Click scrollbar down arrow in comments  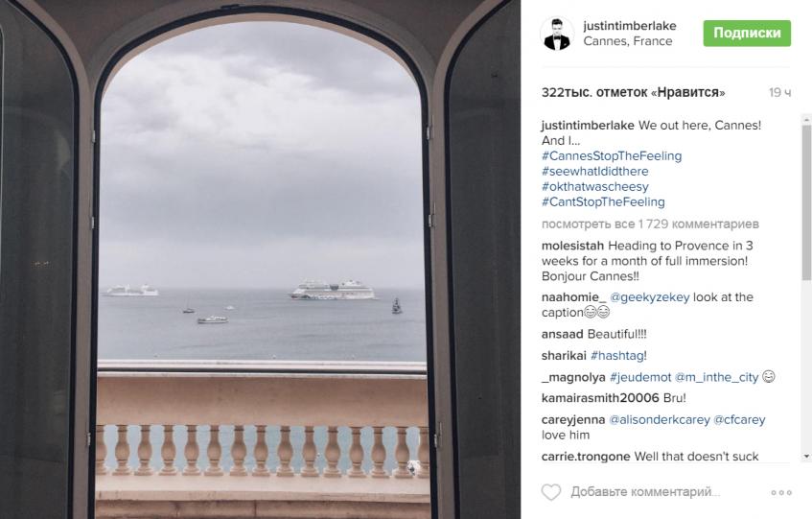(x=806, y=457)
